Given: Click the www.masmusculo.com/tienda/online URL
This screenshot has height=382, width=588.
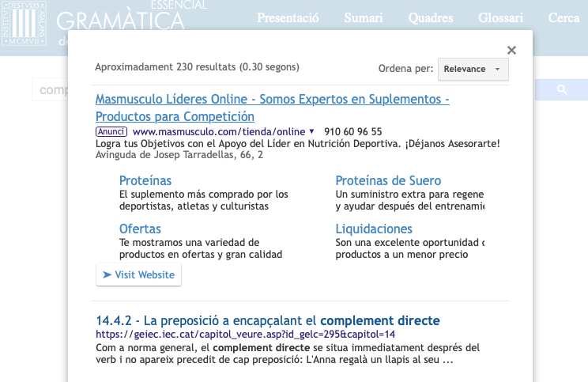Looking at the screenshot, I should pos(219,132).
